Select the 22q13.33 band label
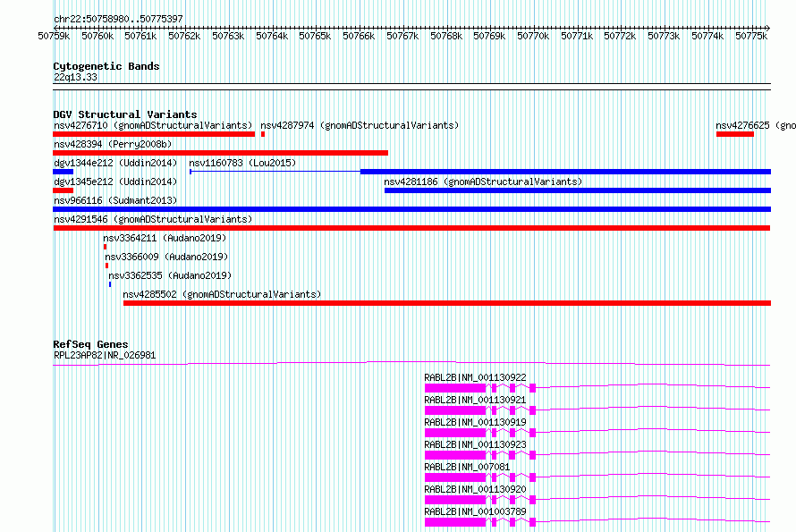The image size is (796, 532). [75, 77]
